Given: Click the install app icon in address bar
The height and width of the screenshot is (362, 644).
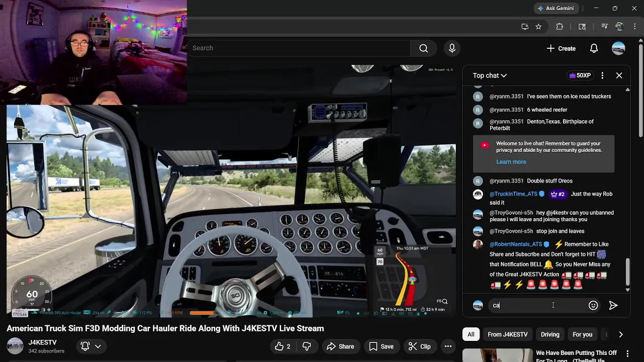Looking at the screenshot, I should click(525, 27).
